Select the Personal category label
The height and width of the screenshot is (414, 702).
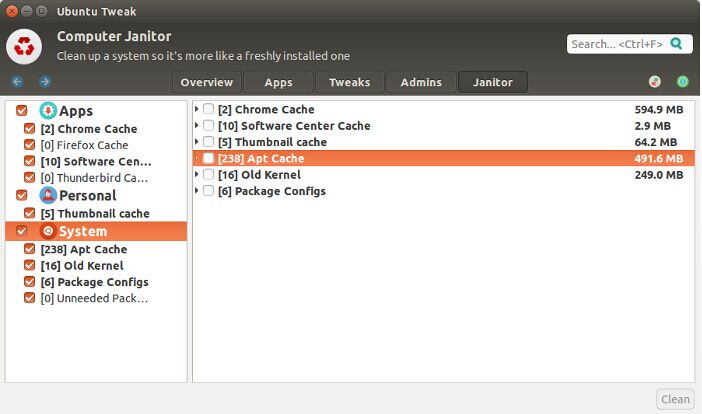(88, 196)
